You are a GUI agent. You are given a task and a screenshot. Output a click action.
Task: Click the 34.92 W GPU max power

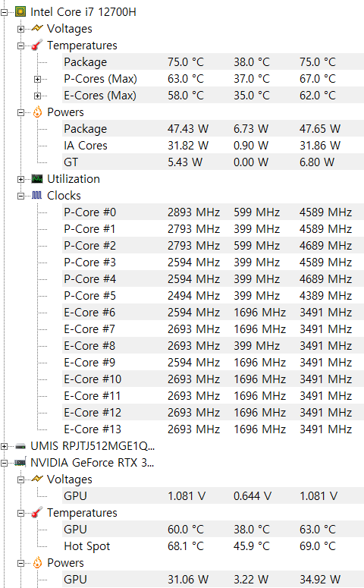320,580
